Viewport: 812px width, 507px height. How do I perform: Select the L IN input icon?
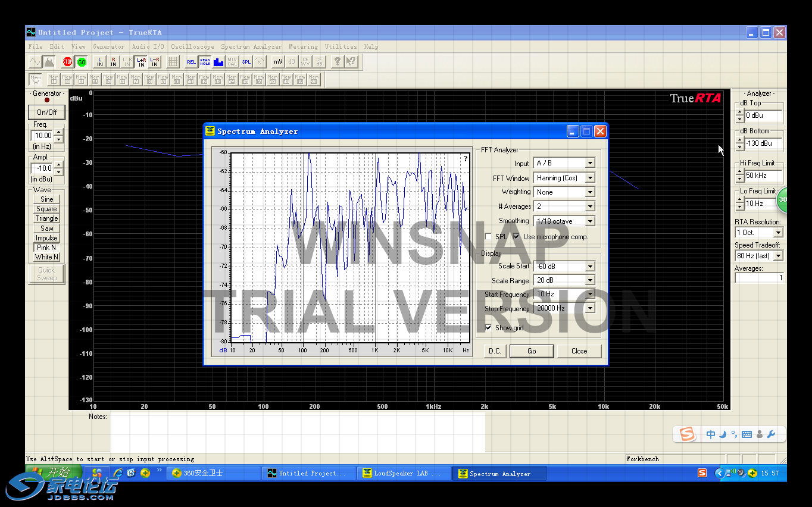(100, 61)
